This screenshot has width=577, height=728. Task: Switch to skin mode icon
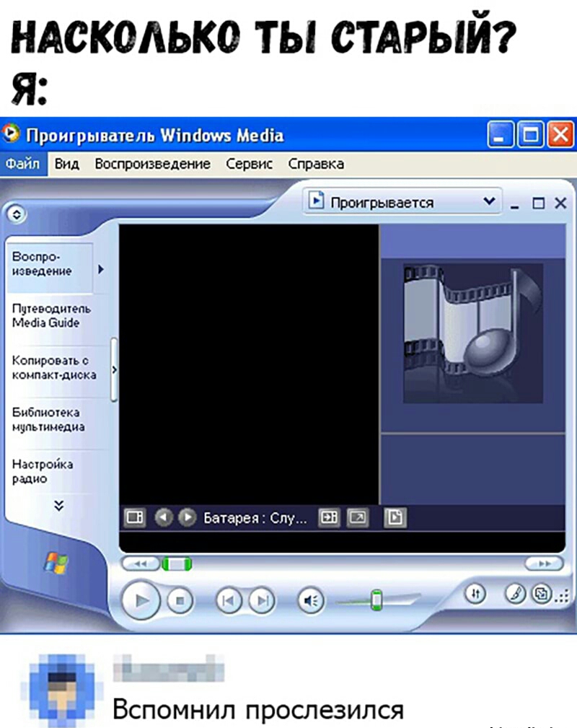coord(541,593)
